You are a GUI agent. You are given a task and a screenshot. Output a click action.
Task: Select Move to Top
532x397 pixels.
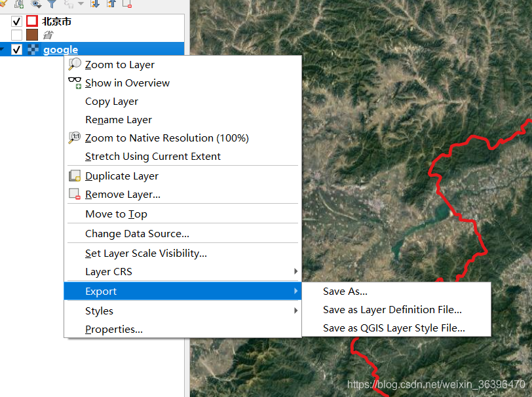click(116, 214)
